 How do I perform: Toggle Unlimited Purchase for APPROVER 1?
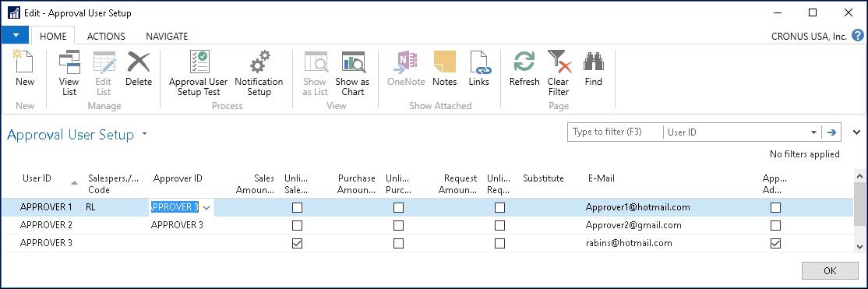click(x=398, y=208)
